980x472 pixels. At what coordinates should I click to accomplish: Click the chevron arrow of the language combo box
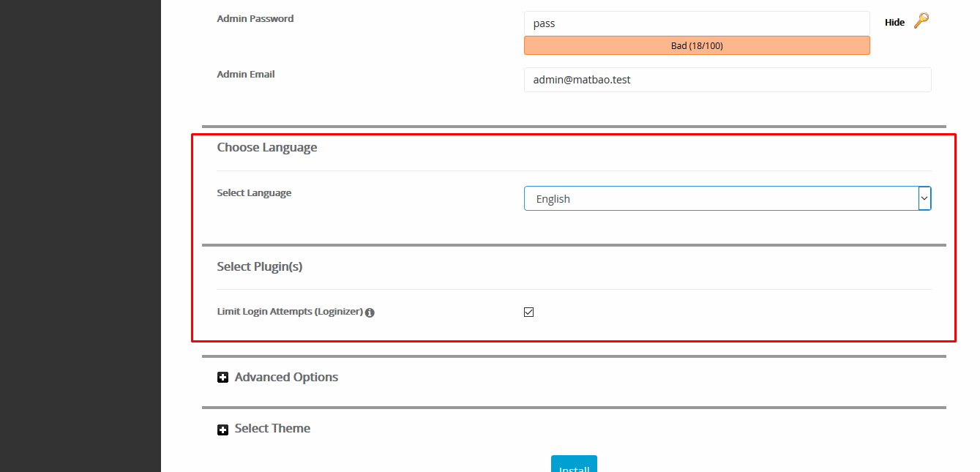pos(924,198)
